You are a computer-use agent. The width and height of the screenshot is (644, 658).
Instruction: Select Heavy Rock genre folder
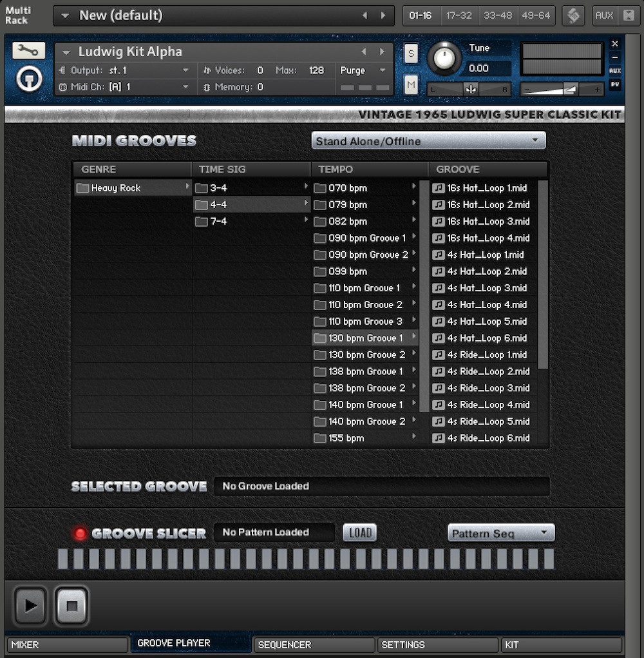coord(133,188)
